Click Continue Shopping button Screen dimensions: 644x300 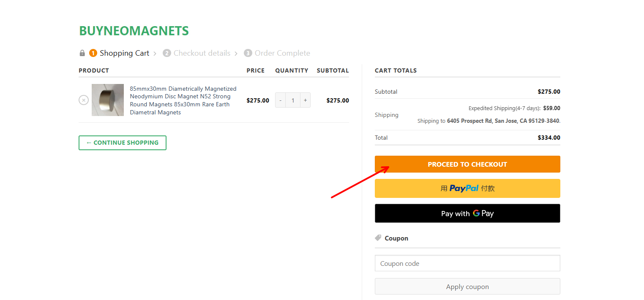pyautogui.click(x=123, y=143)
